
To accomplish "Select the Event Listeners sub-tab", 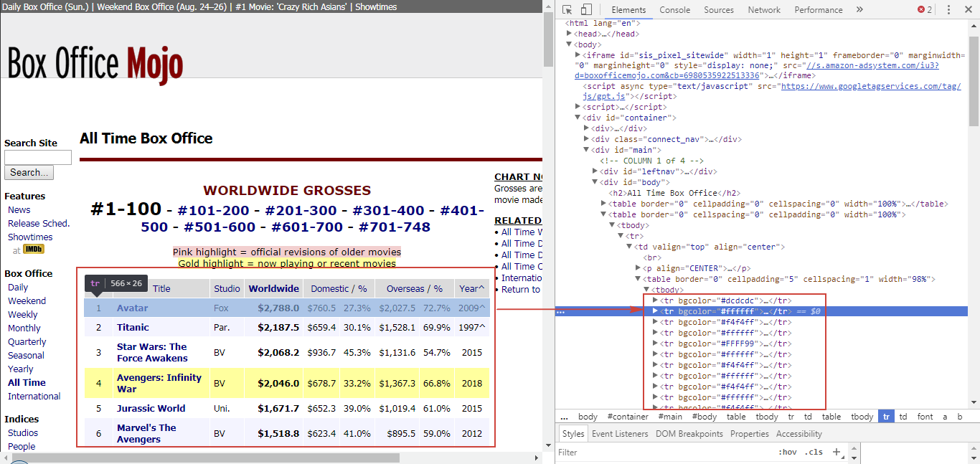I will (620, 434).
